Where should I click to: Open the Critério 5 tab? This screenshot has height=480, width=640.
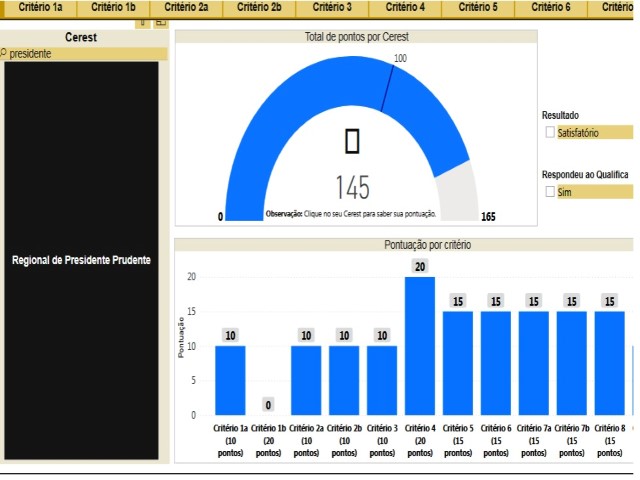pos(478,7)
